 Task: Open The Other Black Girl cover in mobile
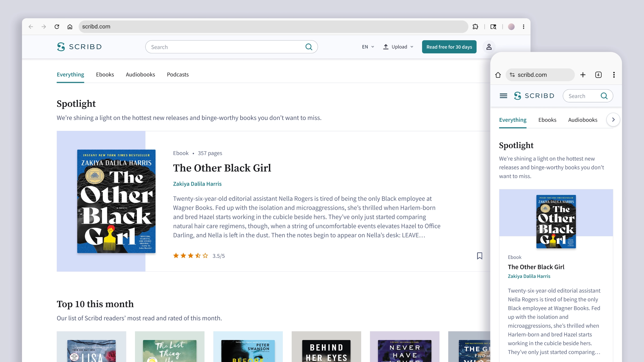point(556,221)
